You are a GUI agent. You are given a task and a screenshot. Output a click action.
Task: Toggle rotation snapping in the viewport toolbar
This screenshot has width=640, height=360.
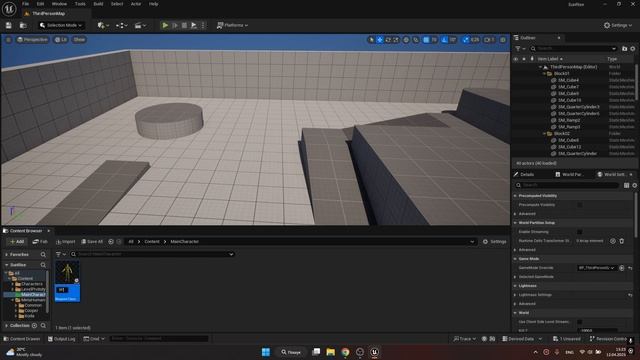tap(445, 40)
